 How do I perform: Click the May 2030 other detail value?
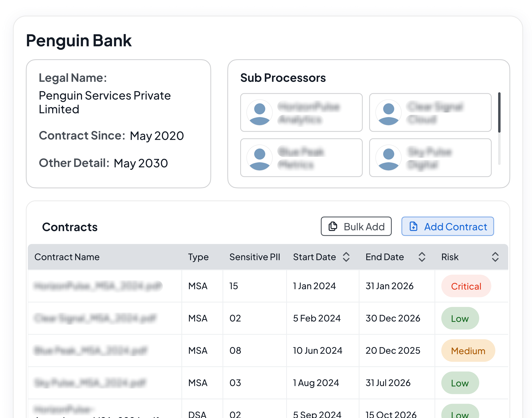pos(141,163)
